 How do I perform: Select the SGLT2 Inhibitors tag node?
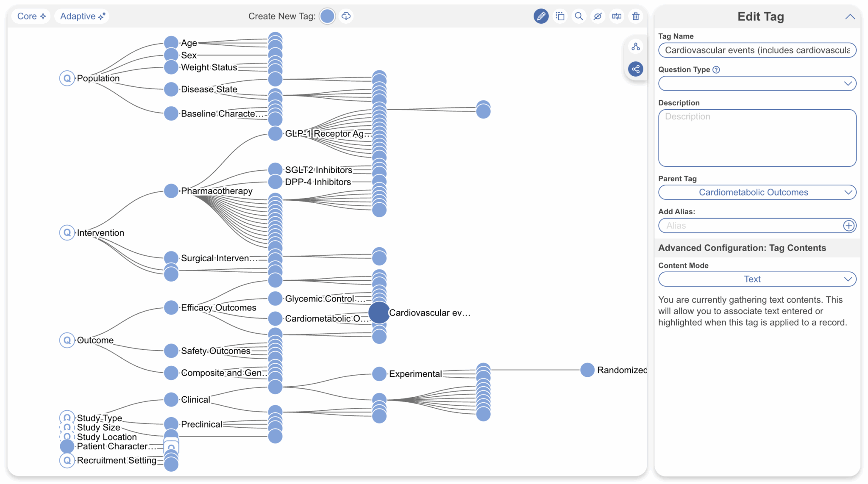pos(275,170)
